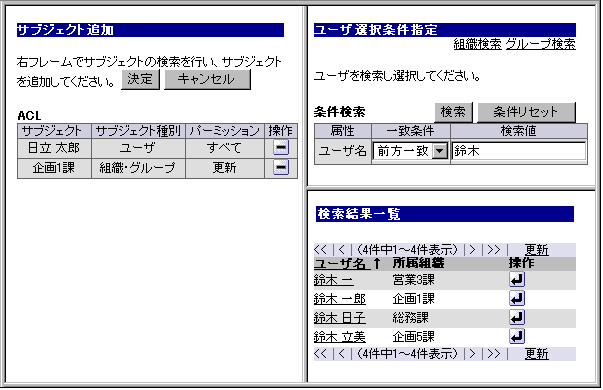603x390 pixels.
Task: Click the 営業3課 organization cell
Action: point(413,280)
